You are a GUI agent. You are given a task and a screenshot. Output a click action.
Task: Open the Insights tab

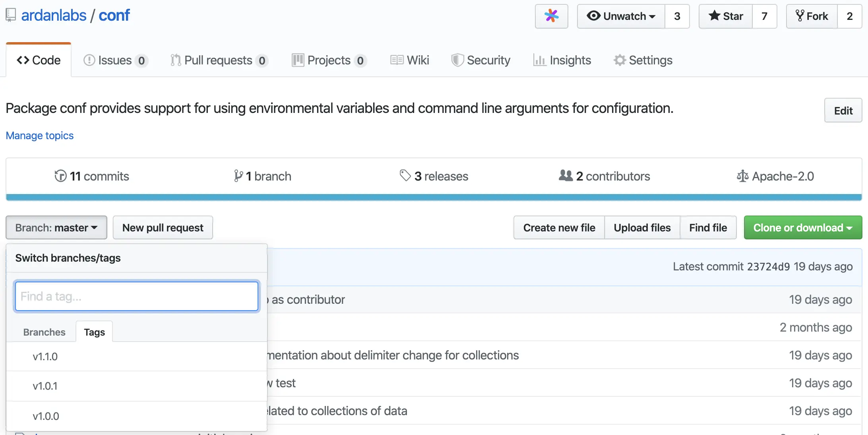click(x=562, y=60)
